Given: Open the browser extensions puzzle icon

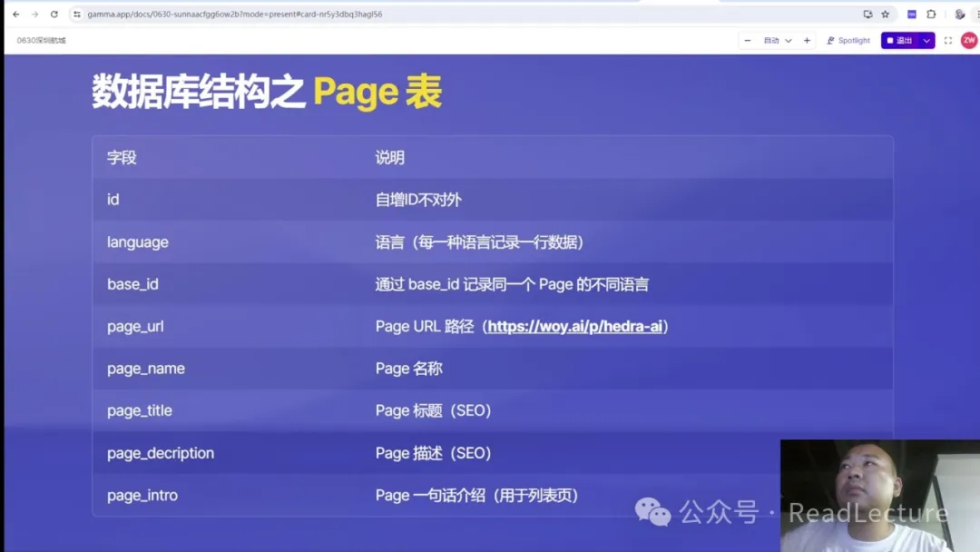Looking at the screenshot, I should (931, 15).
